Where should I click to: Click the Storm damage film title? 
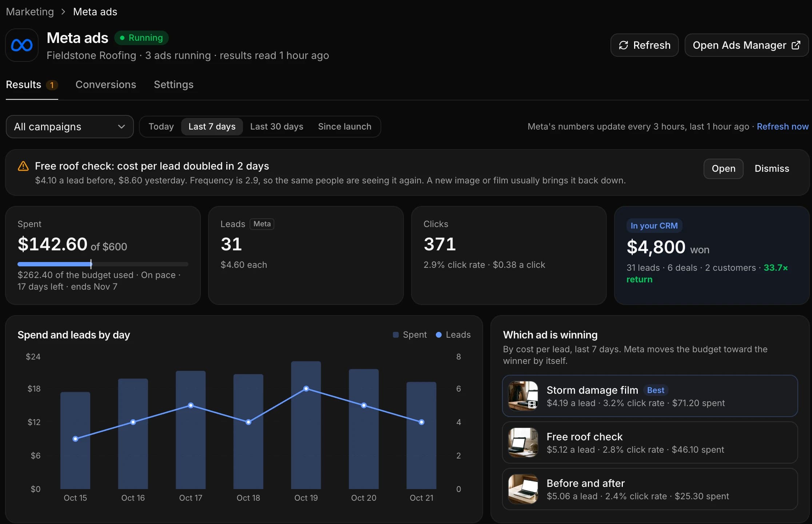[x=592, y=390]
